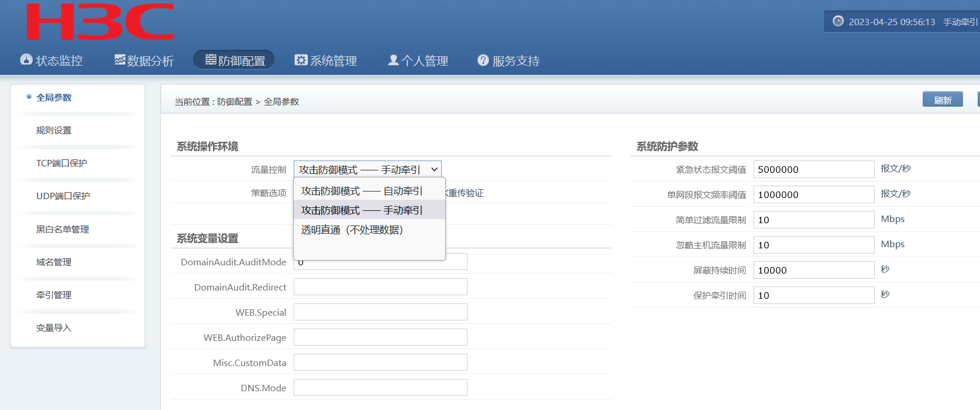This screenshot has width=980, height=410.
Task: Click the WEB.Special input field
Action: (x=380, y=312)
